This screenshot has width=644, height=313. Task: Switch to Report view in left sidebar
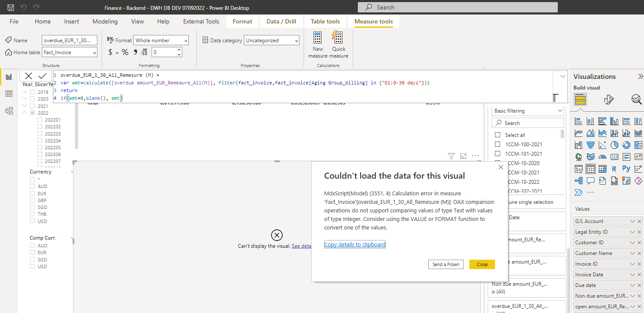(9, 77)
